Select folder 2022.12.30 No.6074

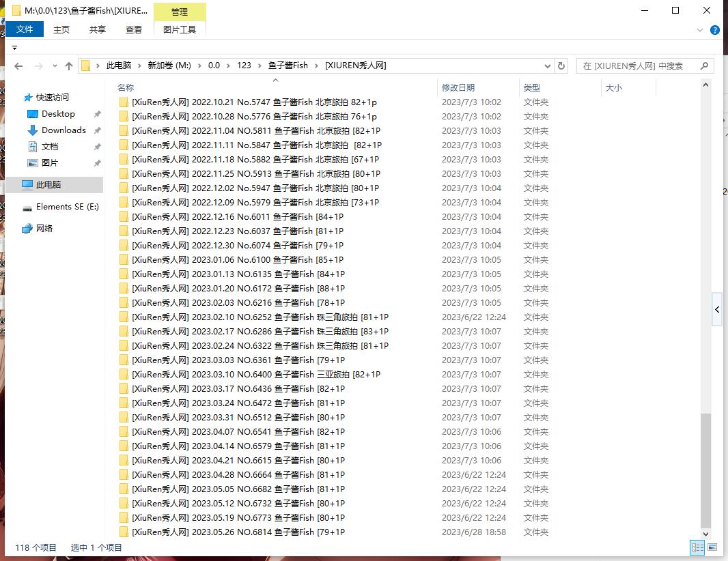click(238, 246)
